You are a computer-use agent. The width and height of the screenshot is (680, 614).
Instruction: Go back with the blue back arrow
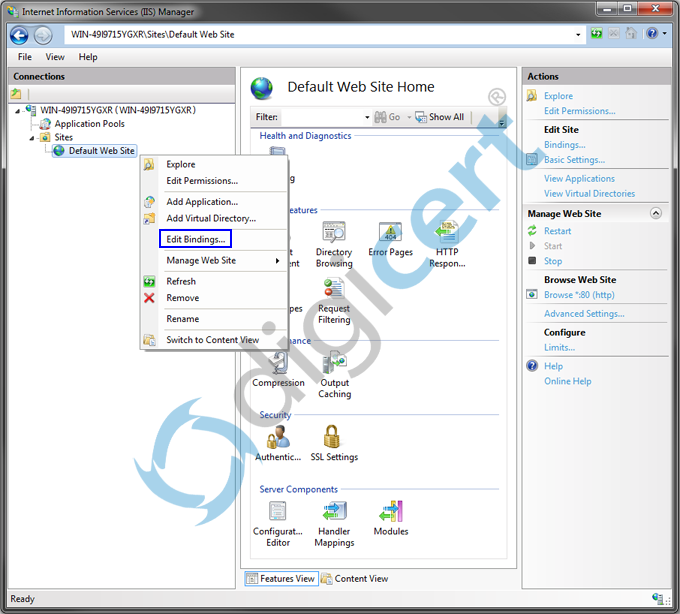click(19, 35)
